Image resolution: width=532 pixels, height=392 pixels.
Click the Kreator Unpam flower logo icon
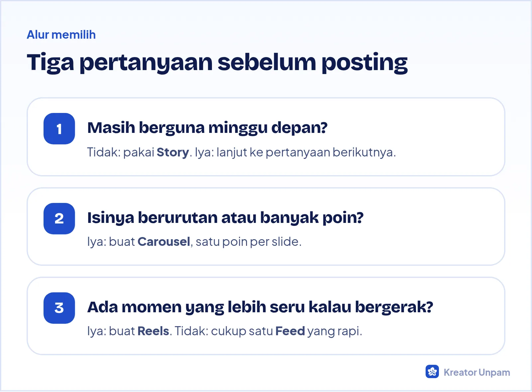point(432,372)
